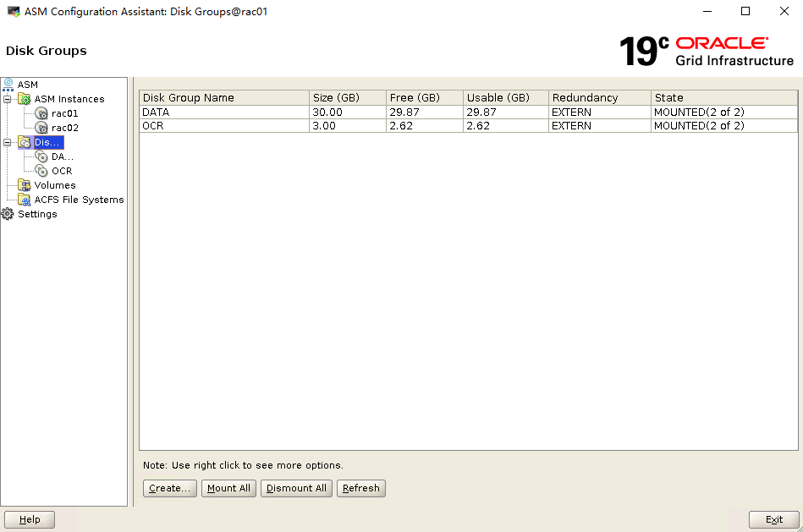This screenshot has height=532, width=803.
Task: Click the rac02 instance icon
Action: 41,128
